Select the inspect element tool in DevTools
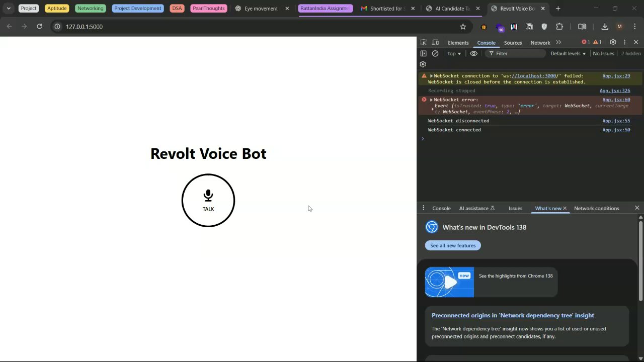This screenshot has height=362, width=644. click(x=424, y=42)
